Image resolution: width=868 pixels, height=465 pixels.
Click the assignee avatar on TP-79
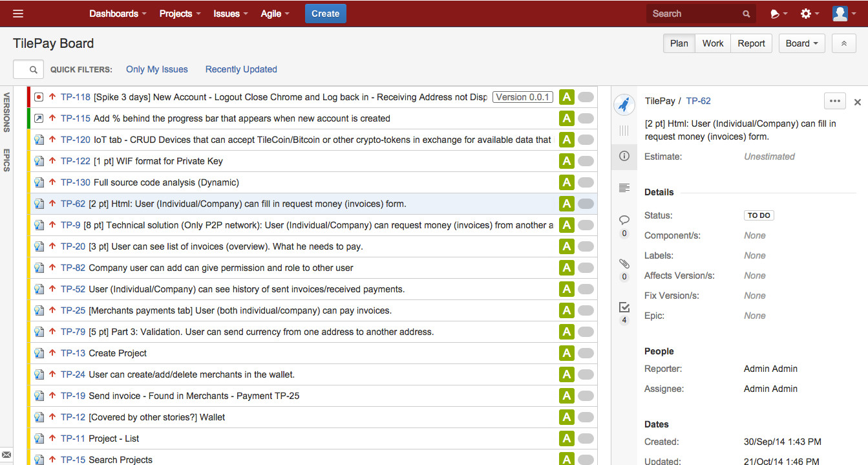coord(567,332)
